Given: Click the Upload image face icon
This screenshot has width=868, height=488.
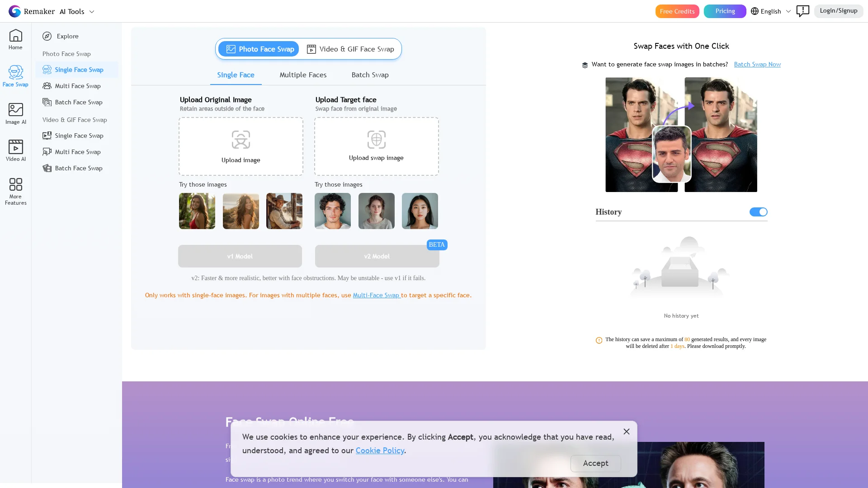Looking at the screenshot, I should click(241, 140).
